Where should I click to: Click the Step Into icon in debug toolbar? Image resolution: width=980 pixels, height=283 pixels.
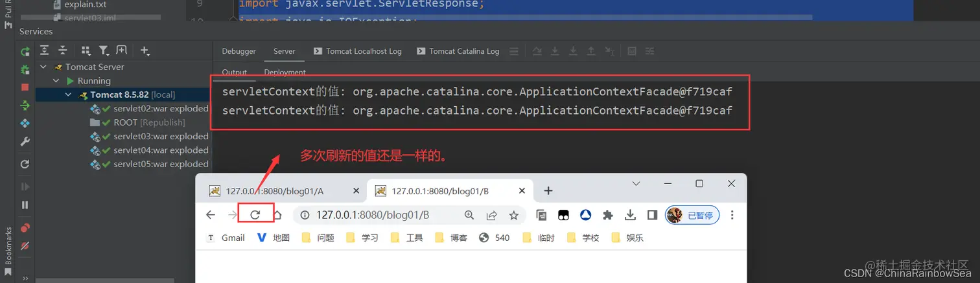point(555,51)
